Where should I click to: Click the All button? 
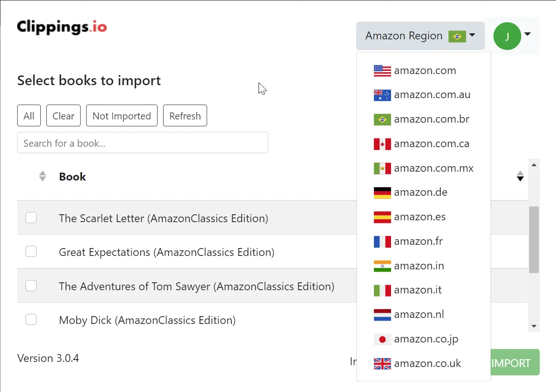pyautogui.click(x=29, y=116)
